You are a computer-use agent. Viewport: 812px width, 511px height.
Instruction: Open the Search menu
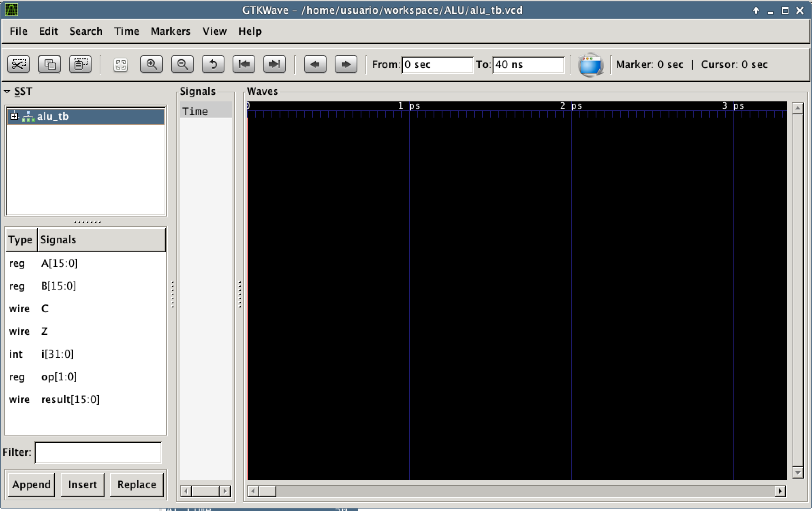[x=86, y=31]
